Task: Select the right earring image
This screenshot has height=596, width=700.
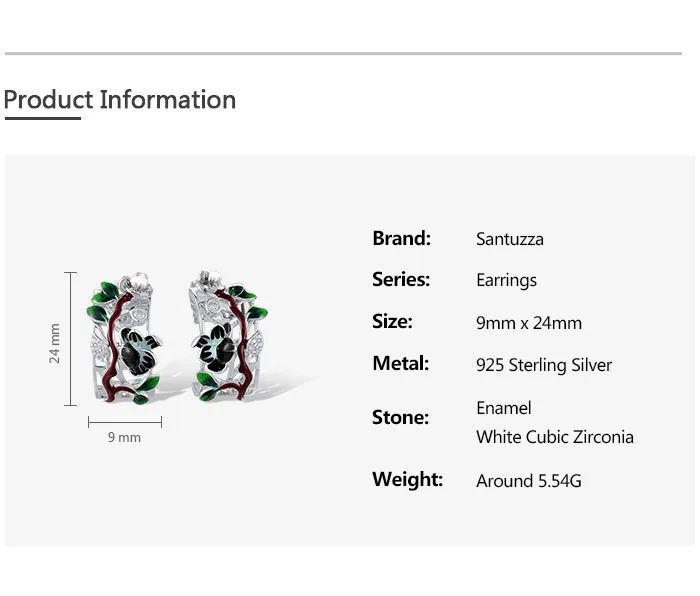Action: (x=229, y=336)
